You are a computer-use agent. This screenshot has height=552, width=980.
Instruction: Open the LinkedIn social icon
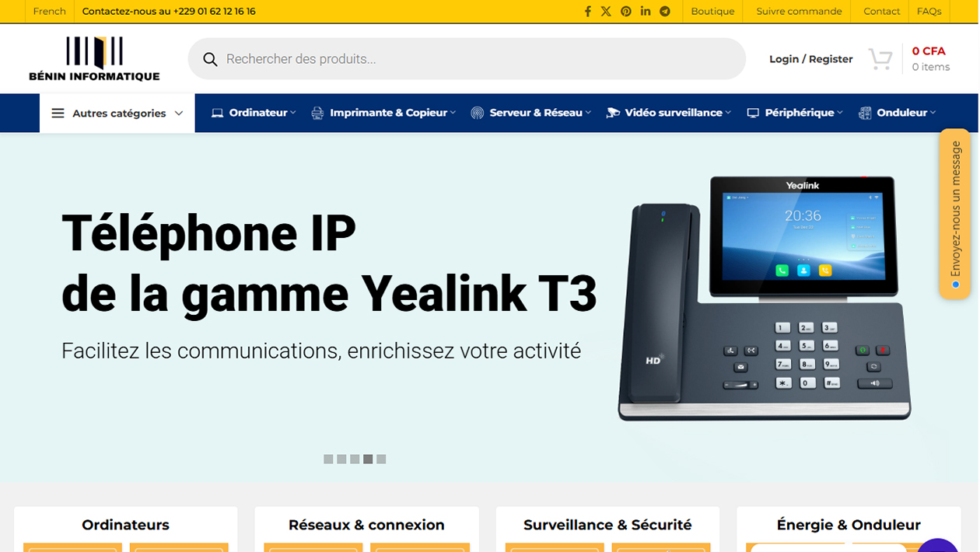tap(646, 11)
